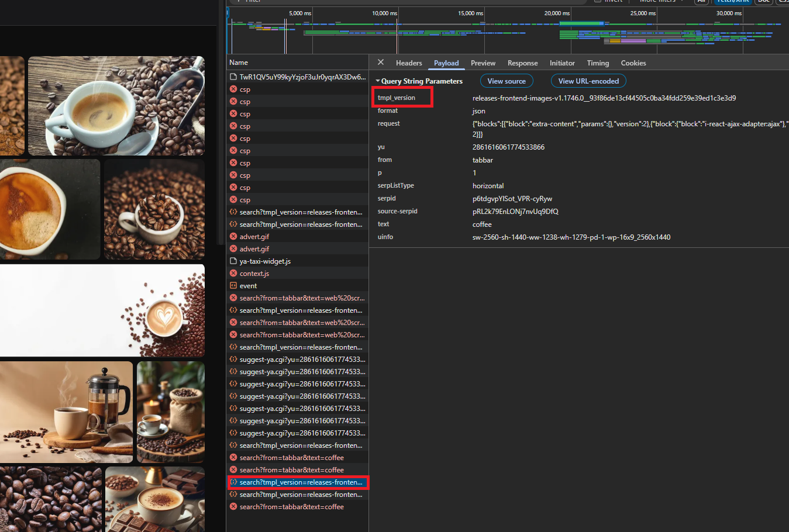Open the Headers tab
The width and height of the screenshot is (789, 532).
click(x=409, y=63)
